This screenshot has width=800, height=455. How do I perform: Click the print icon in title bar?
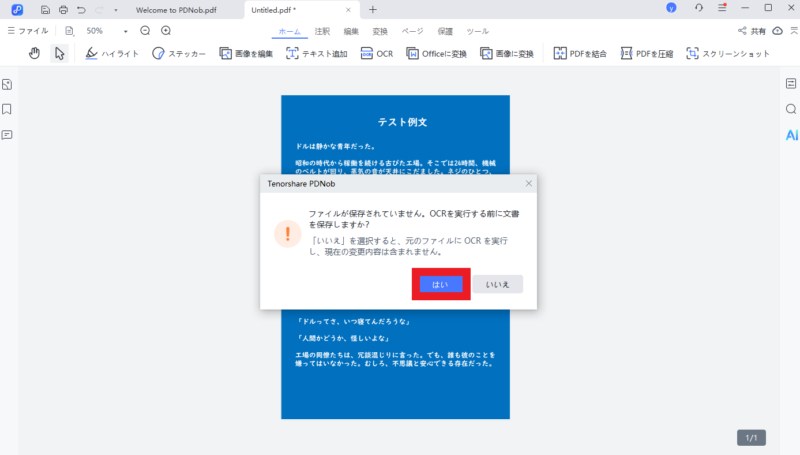[63, 9]
